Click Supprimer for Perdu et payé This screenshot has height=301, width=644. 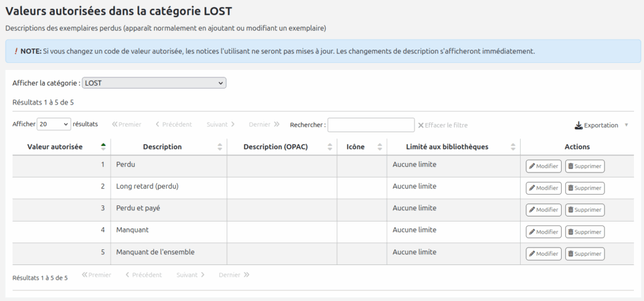click(585, 210)
